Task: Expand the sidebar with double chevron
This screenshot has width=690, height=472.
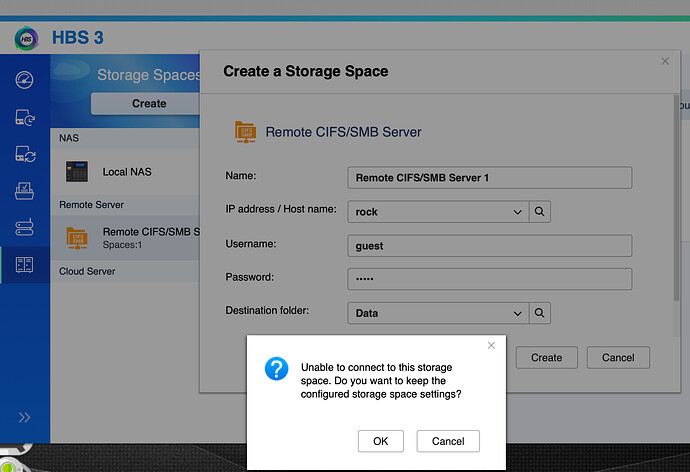Action: coord(24,417)
